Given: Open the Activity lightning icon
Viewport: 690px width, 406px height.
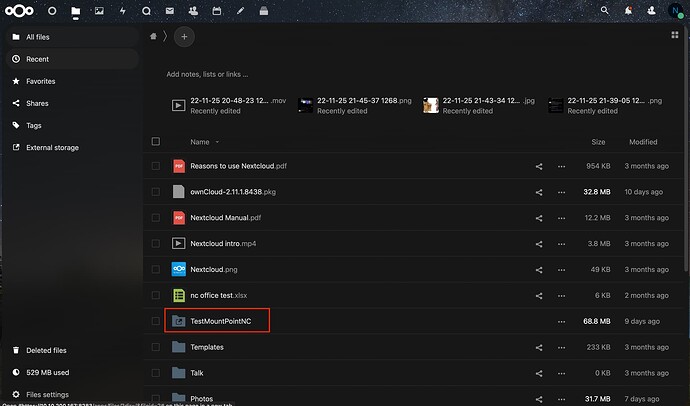Looking at the screenshot, I should [123, 11].
